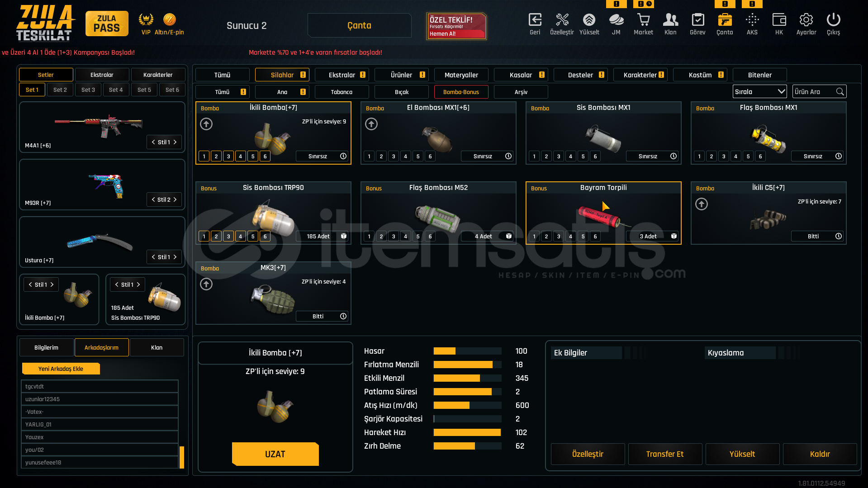Click clock icon on MK3[+7] Bitti label
868x488 pixels.
(343, 316)
